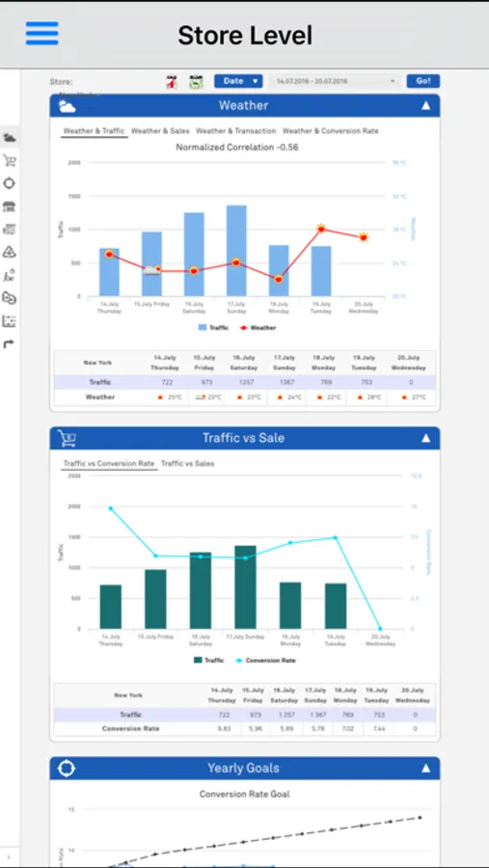This screenshot has height=868, width=489.
Task: Expand the sidebar with bottom-left arrow
Action: (9, 856)
